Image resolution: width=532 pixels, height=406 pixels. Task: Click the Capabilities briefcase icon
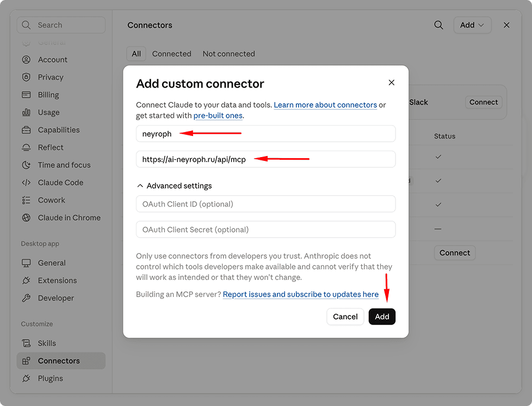[x=26, y=130]
